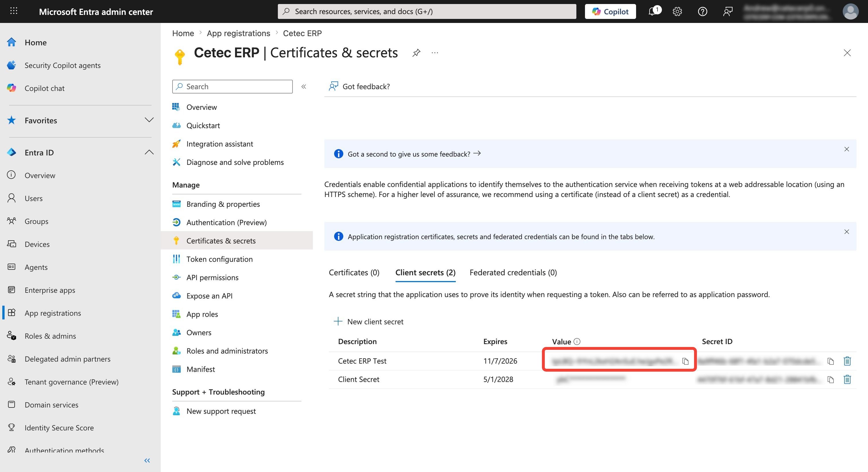Copy the Client Secret row's Secret ID

coord(831,380)
